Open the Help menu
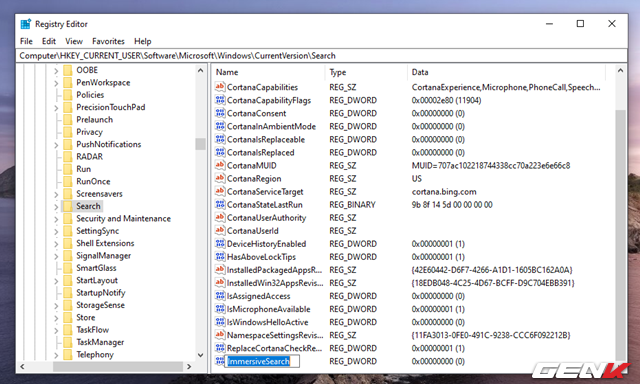Screen dimensions: 640x384 tap(142, 41)
